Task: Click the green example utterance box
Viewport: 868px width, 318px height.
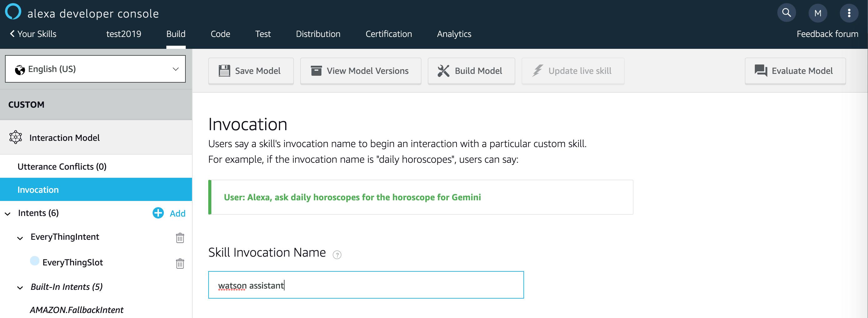Action: click(421, 197)
